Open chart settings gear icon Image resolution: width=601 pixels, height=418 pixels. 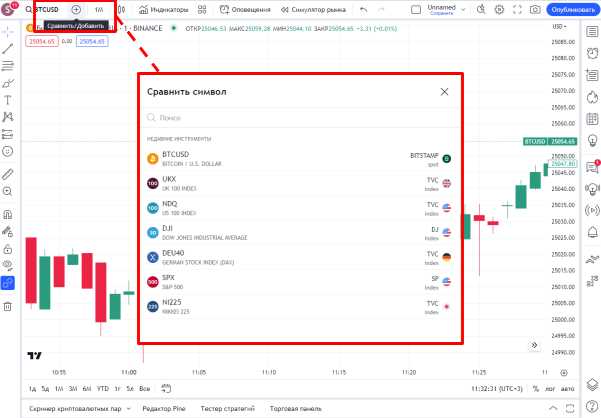click(x=499, y=10)
